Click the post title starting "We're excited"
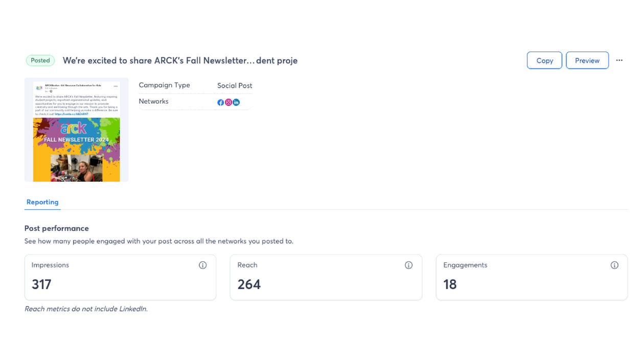 (180, 61)
